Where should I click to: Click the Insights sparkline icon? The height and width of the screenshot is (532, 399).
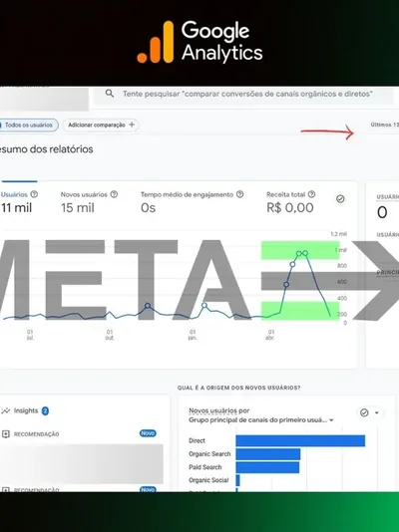[5, 410]
